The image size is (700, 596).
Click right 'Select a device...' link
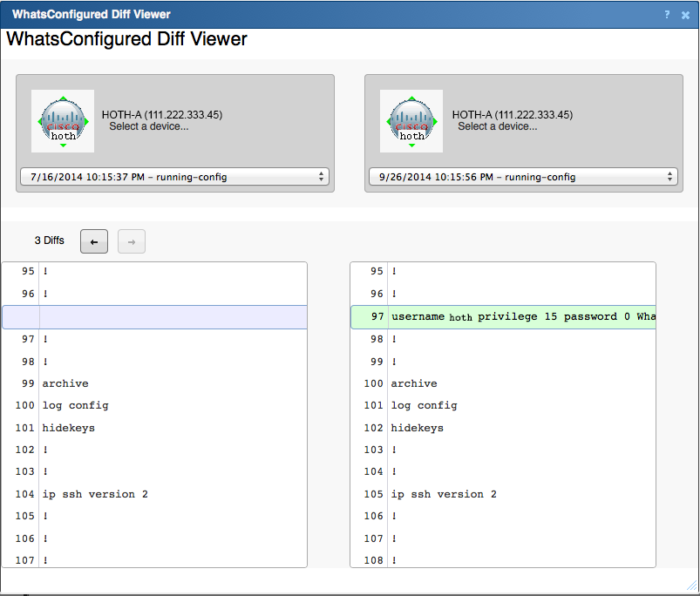coord(498,126)
